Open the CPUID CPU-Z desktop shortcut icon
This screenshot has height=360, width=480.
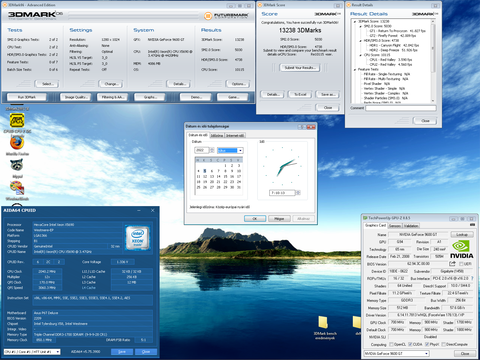(17, 121)
